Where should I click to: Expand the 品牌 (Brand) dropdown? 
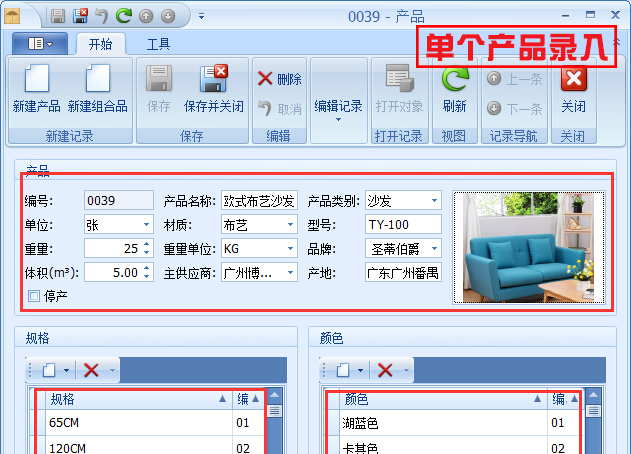(433, 248)
